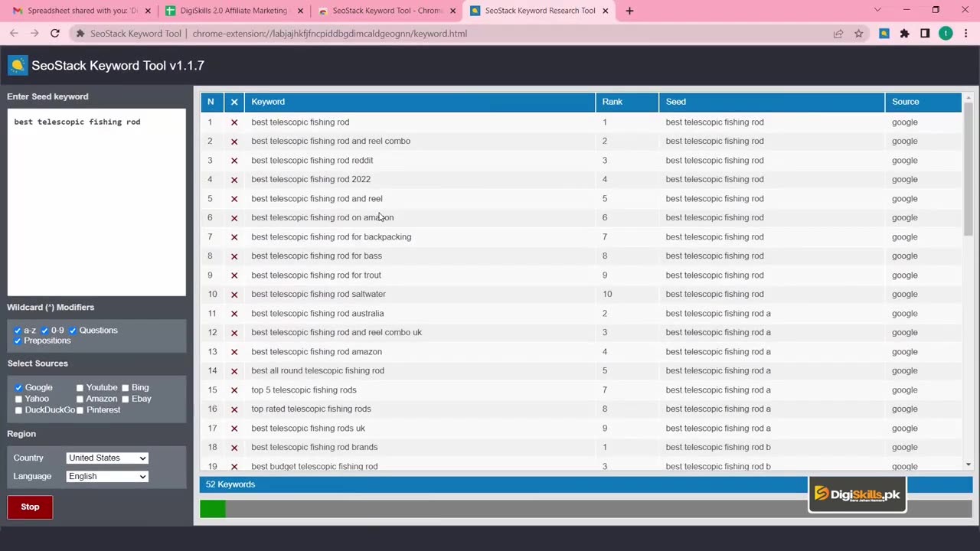Sort by the Seed column header

772,102
